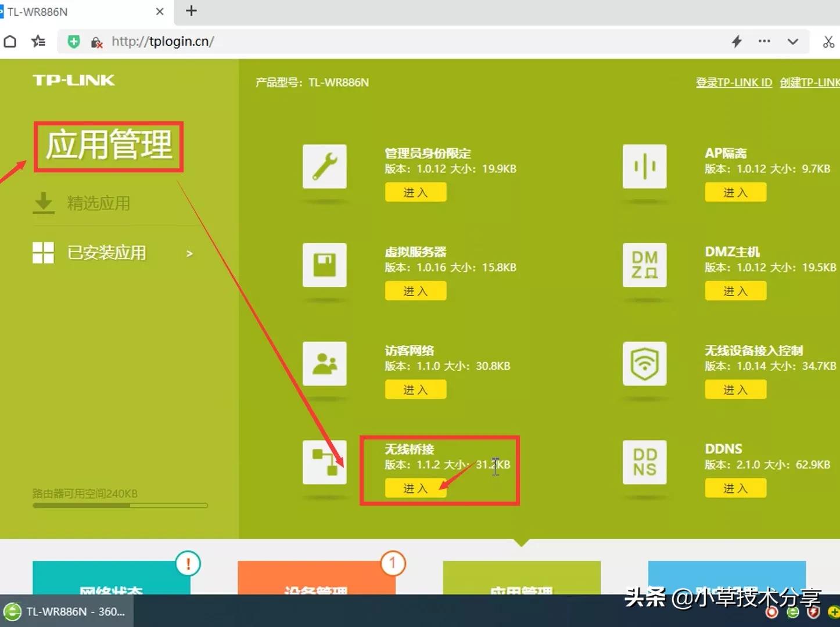Click the DDNS app icon
This screenshot has width=840, height=627.
(644, 463)
